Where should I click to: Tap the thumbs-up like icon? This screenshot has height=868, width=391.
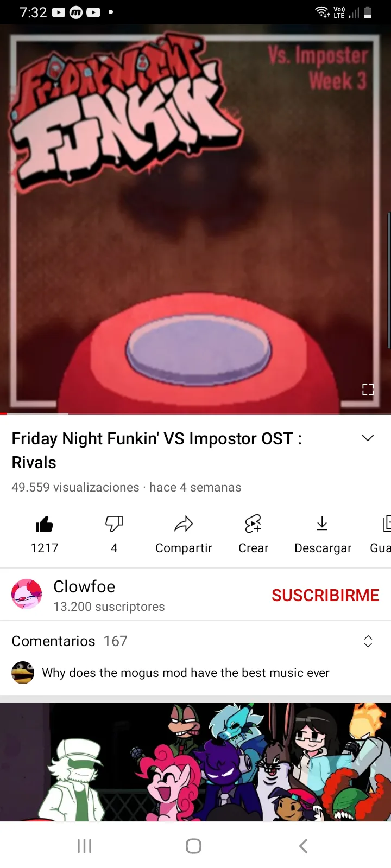click(45, 524)
